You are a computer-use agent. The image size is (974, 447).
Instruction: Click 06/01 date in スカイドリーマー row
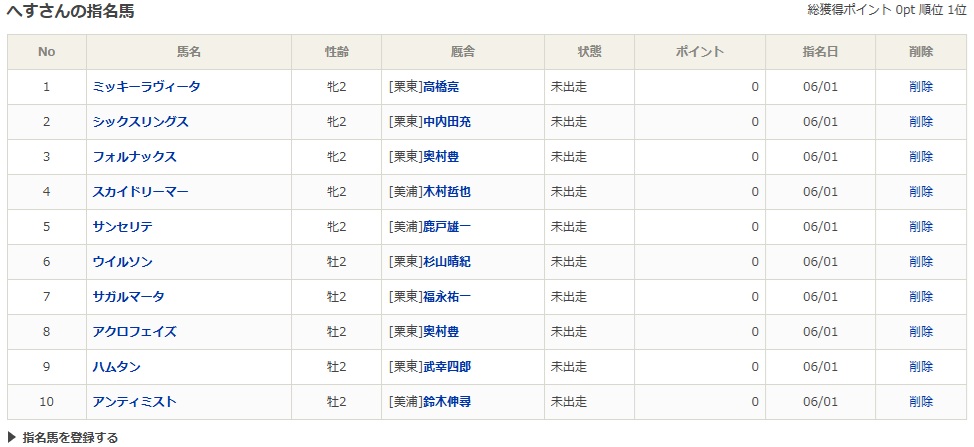(x=821, y=191)
